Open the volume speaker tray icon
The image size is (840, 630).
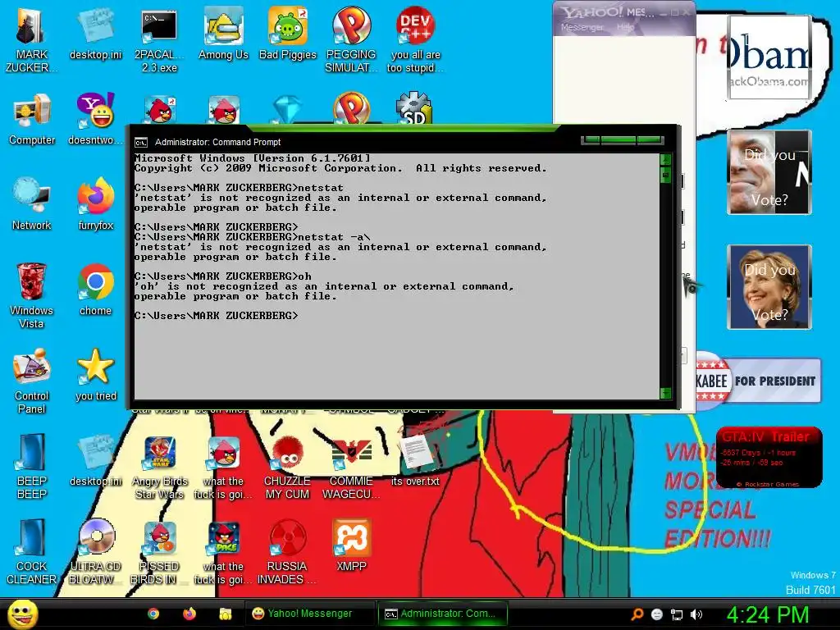click(x=696, y=614)
